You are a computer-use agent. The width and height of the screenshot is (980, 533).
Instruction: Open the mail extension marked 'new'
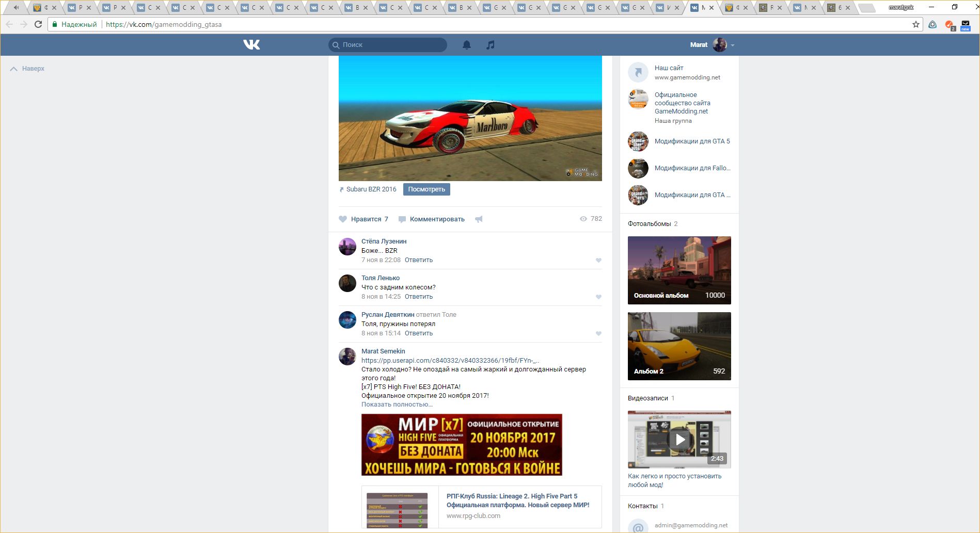click(965, 25)
